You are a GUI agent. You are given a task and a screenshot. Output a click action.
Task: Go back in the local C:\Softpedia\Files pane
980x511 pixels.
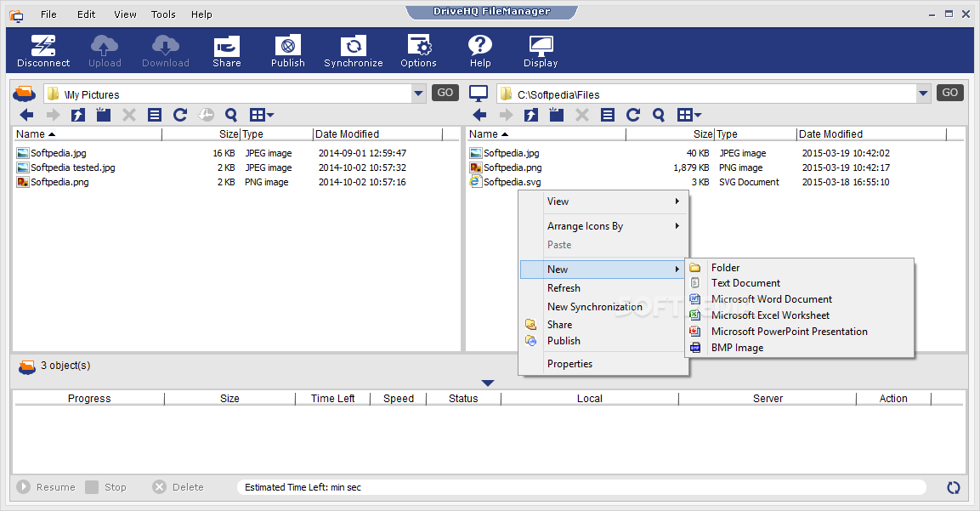pos(479,115)
